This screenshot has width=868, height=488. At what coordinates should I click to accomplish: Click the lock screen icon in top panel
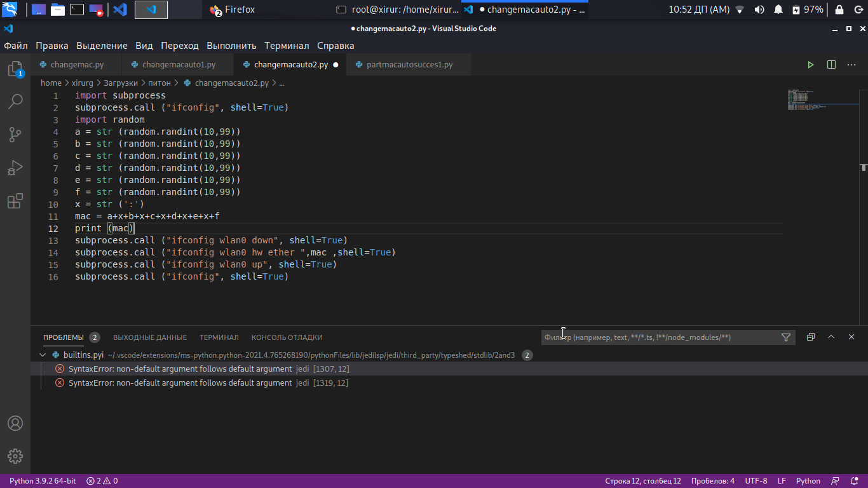pos(839,10)
